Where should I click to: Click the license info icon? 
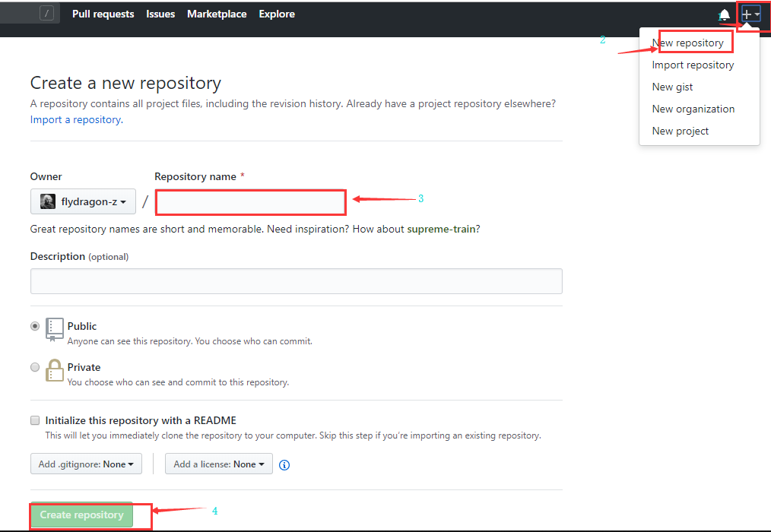(x=284, y=464)
